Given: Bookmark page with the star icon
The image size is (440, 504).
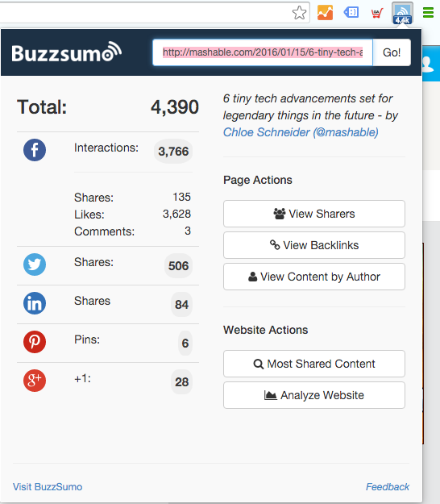Looking at the screenshot, I should coord(299,13).
